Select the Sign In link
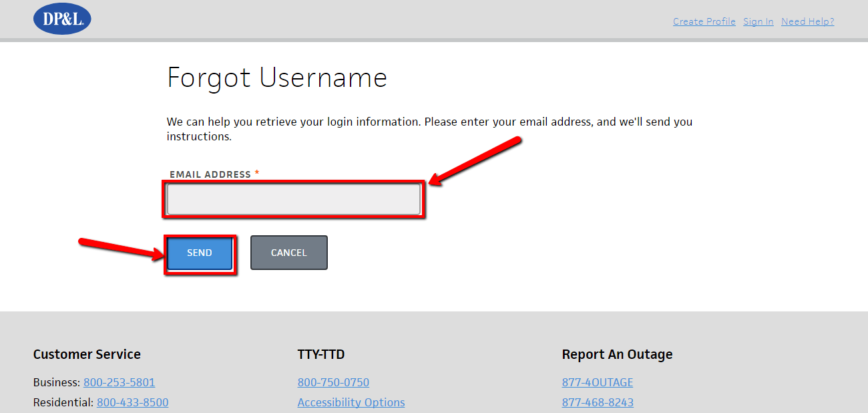The width and height of the screenshot is (868, 413). point(758,21)
